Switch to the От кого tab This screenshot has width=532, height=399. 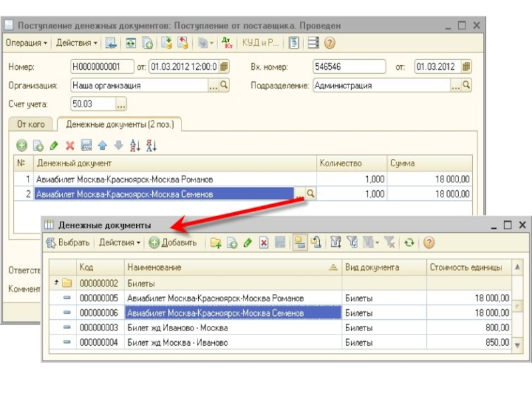point(31,124)
